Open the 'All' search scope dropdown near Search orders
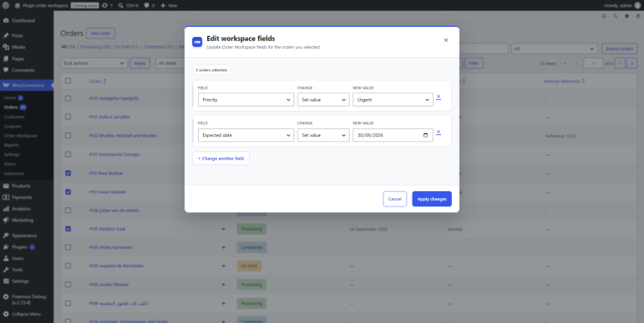Image resolution: width=644 pixels, height=323 pixels. click(x=554, y=49)
